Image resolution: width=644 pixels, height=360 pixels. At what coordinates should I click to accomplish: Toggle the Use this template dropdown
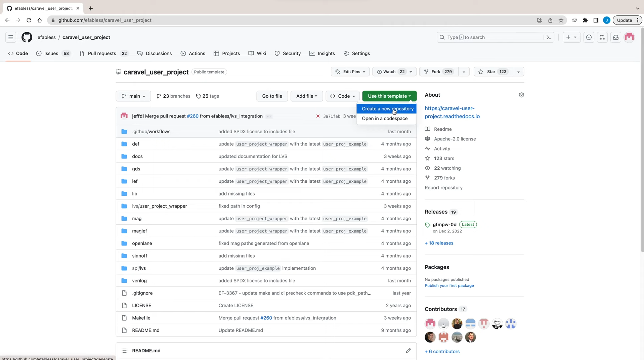pos(389,96)
